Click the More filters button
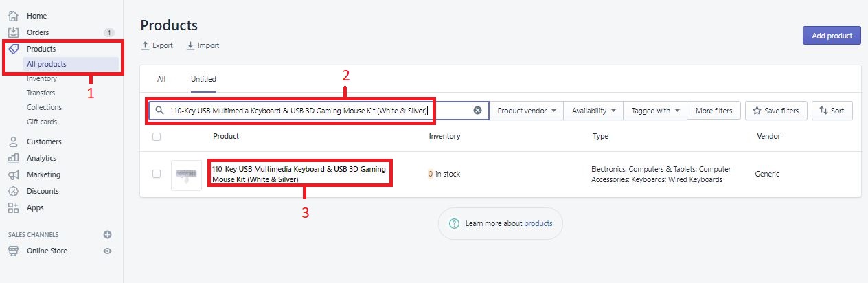The width and height of the screenshot is (868, 283). (x=713, y=111)
